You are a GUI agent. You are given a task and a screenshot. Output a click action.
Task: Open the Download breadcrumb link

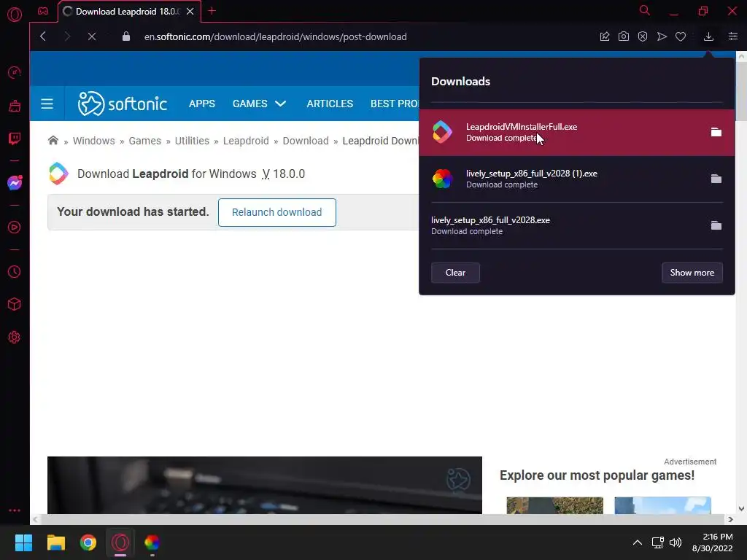point(306,141)
